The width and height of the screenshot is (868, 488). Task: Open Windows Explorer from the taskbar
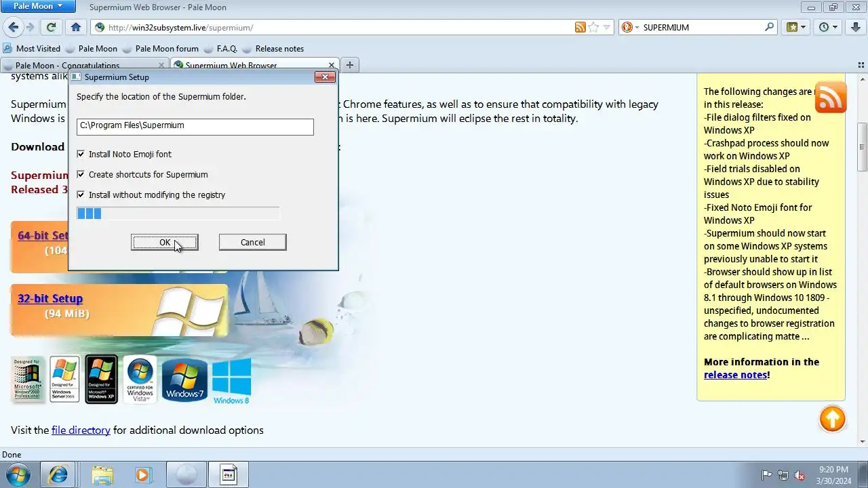click(102, 475)
